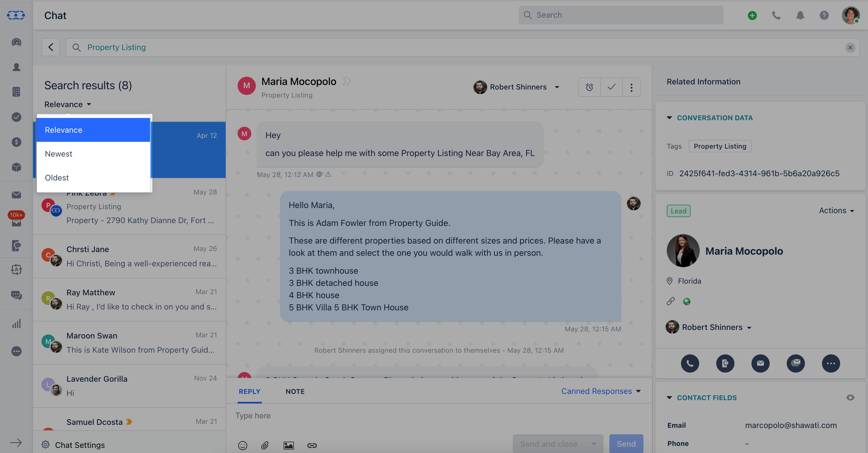Viewport: 868px width, 453px height.
Task: Mark conversation resolved with checkmark icon
Action: point(611,87)
